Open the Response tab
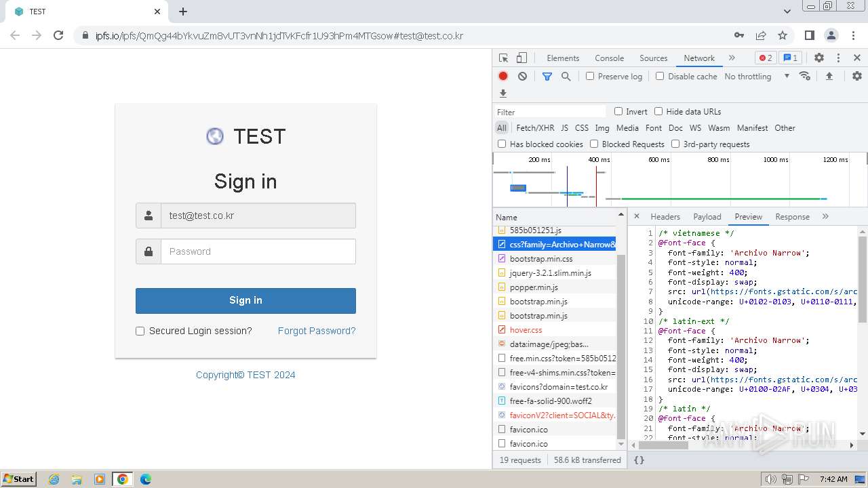The height and width of the screenshot is (488, 868). pyautogui.click(x=793, y=217)
